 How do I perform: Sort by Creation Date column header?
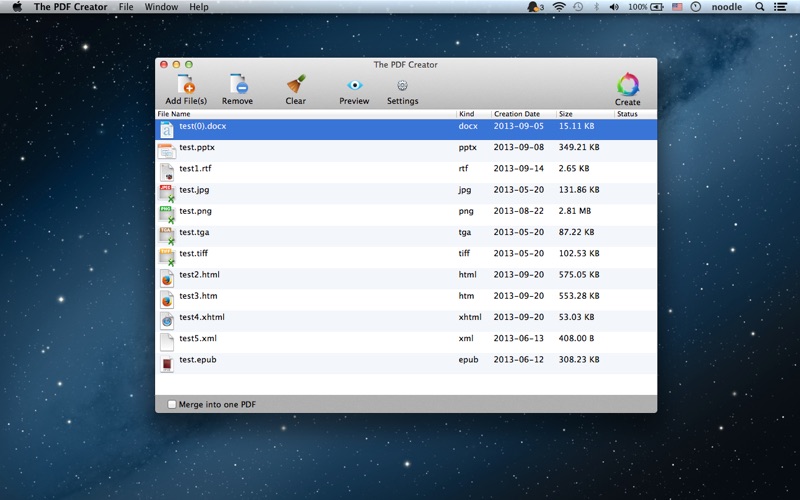point(523,114)
